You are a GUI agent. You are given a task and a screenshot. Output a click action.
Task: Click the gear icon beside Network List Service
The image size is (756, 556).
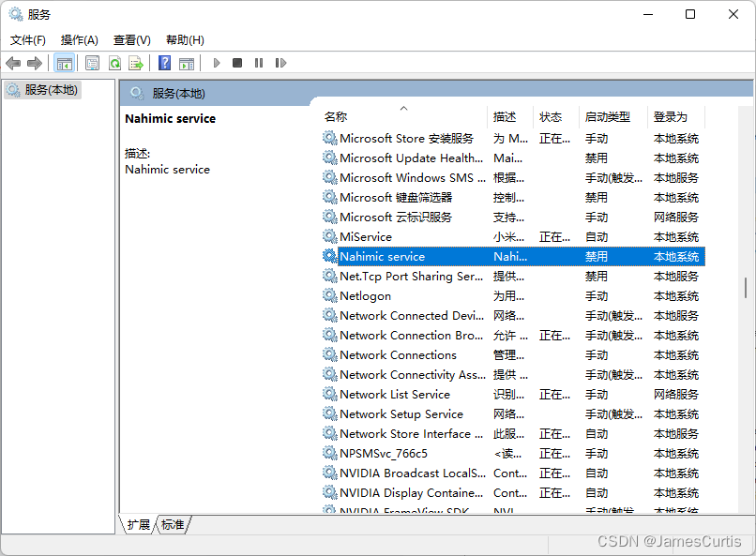point(330,394)
